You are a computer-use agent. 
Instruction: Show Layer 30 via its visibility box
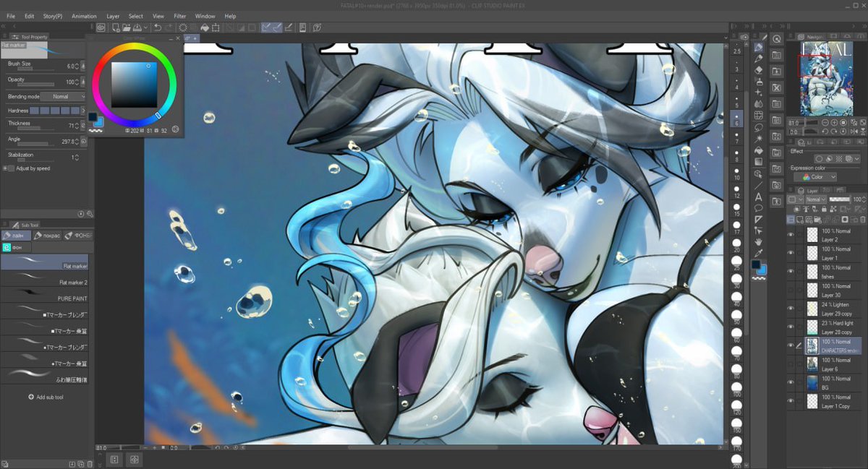[x=790, y=291]
